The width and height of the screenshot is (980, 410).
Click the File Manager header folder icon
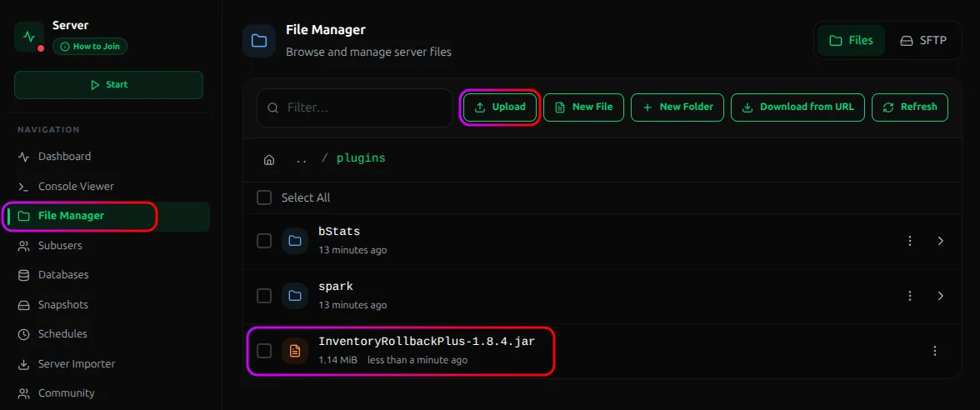[258, 42]
